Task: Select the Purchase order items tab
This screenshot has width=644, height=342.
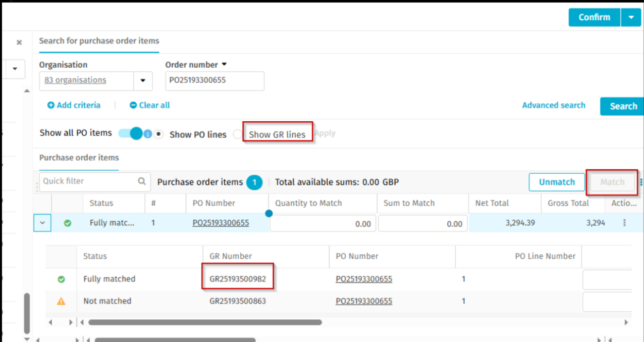Action: click(x=79, y=158)
